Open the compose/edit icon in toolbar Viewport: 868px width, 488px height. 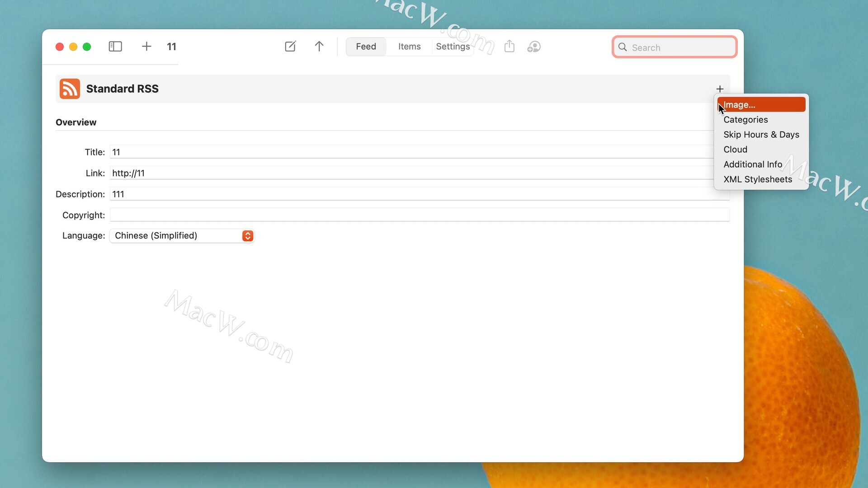(x=290, y=47)
